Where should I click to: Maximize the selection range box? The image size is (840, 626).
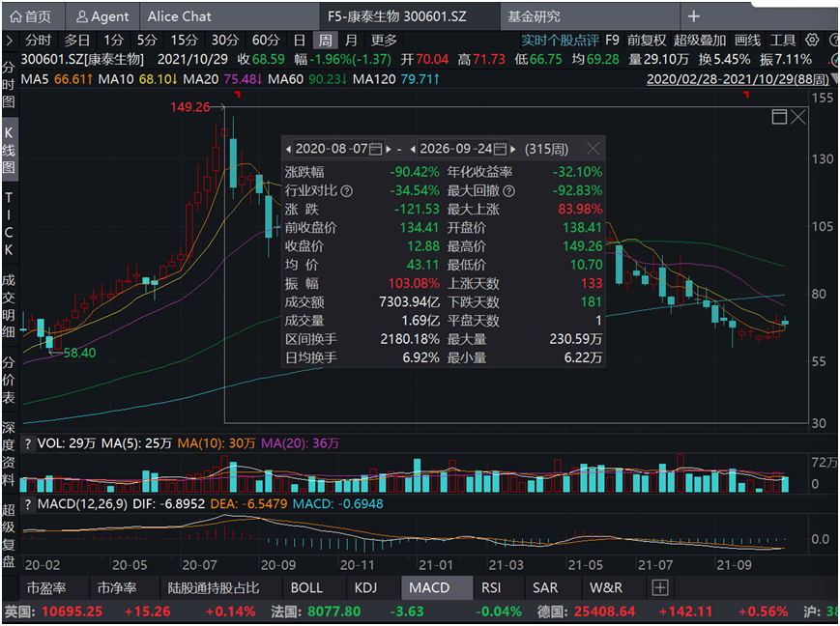coord(779,116)
